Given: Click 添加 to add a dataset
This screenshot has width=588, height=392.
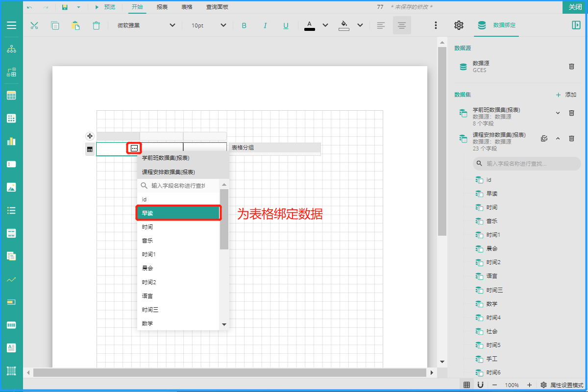Looking at the screenshot, I should pyautogui.click(x=566, y=95).
